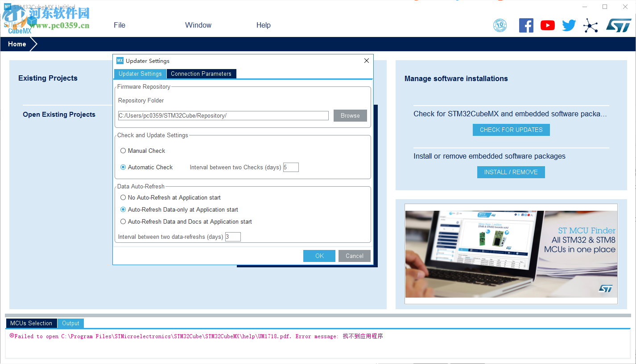636x364 pixels.
Task: Confirm settings with the OK button
Action: pos(319,256)
